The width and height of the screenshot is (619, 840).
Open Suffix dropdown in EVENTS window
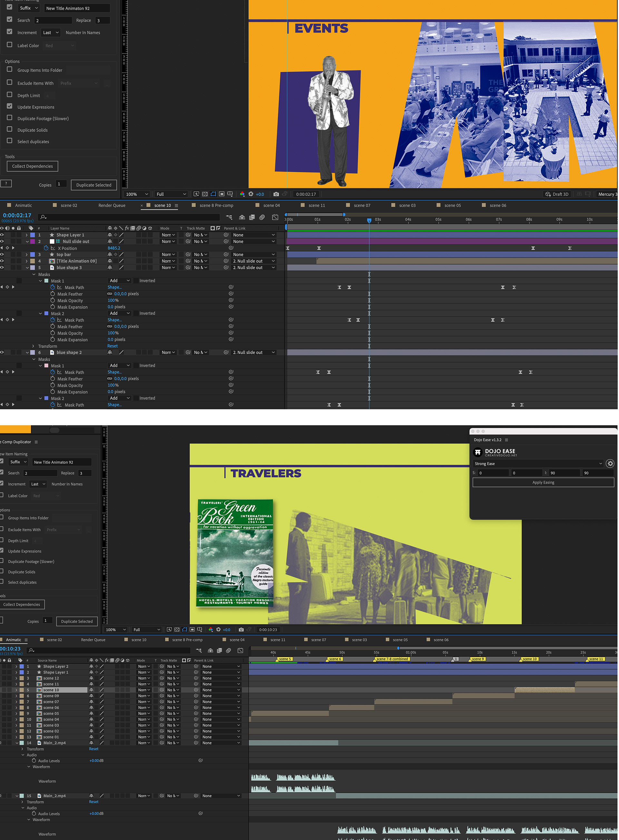(x=28, y=8)
